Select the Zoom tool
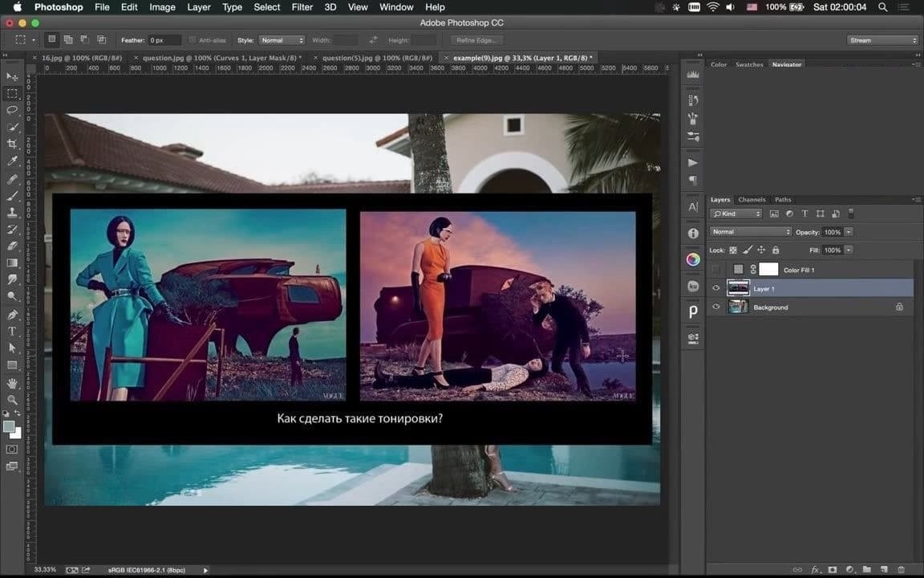Viewport: 924px width, 578px height. pyautogui.click(x=12, y=400)
